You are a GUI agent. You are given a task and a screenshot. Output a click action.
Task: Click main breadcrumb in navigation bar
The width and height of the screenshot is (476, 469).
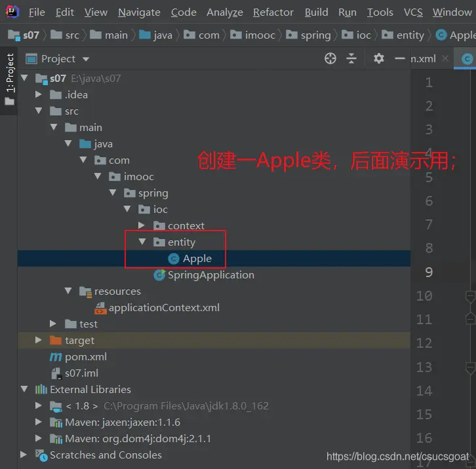click(x=109, y=35)
